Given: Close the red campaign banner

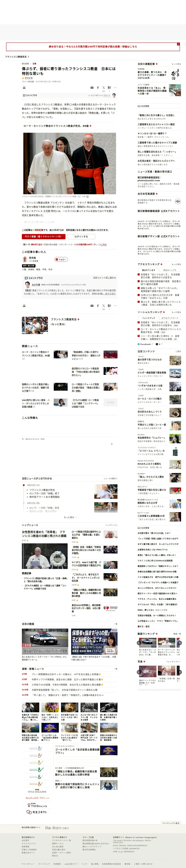Looking at the screenshot, I should coord(178,44).
